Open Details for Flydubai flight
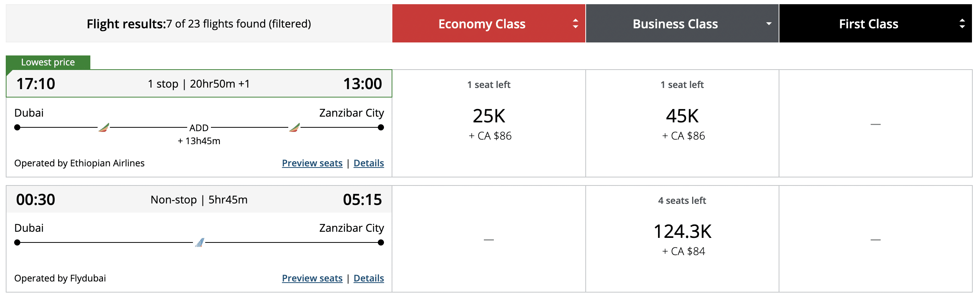The image size is (980, 296). pyautogui.click(x=369, y=278)
